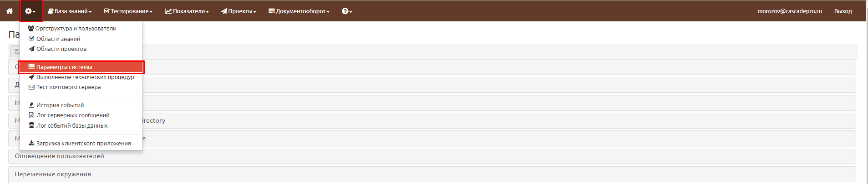The width and height of the screenshot is (868, 184).
Task: Open История событий from the menu
Action: pyautogui.click(x=56, y=105)
